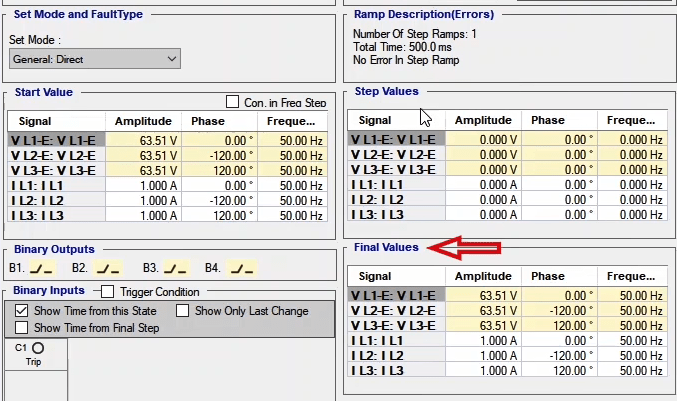Enable the Trigger Condition checkbox

click(x=109, y=292)
